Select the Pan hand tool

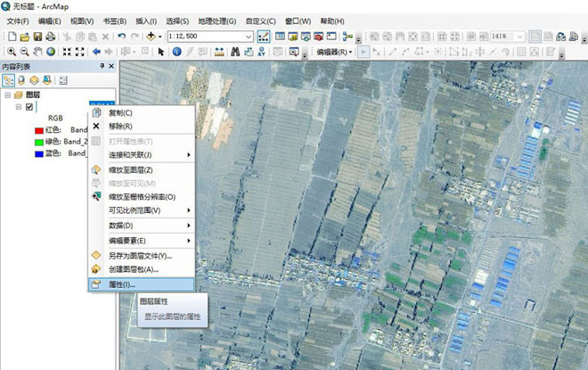tap(37, 52)
